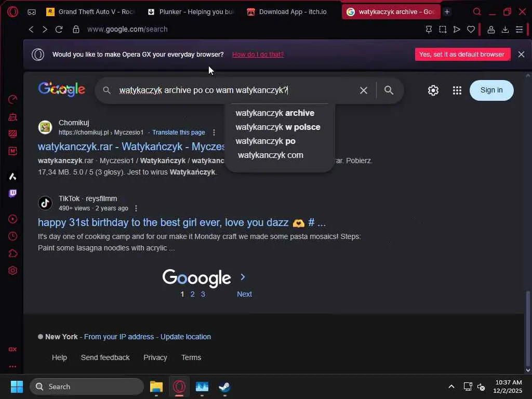
Task: Open the watykanczyk.rar Chomikuj result
Action: coord(131,147)
